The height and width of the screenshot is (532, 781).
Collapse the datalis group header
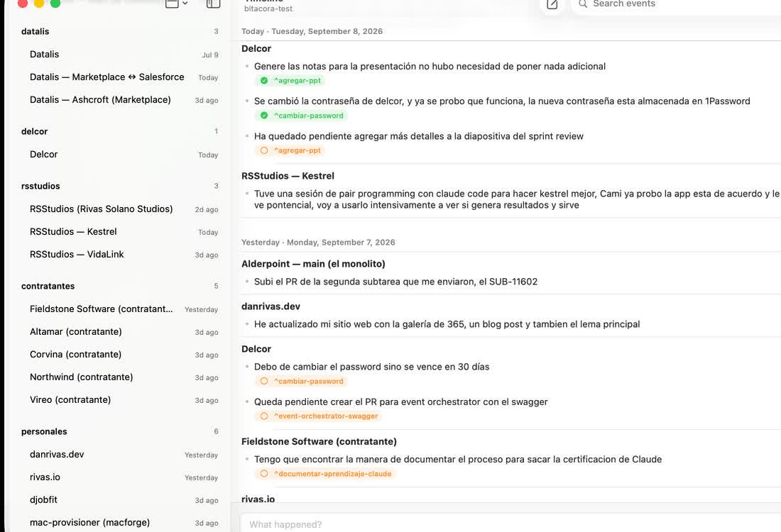(119, 31)
